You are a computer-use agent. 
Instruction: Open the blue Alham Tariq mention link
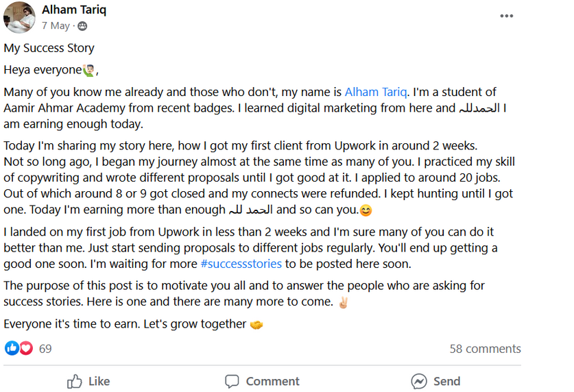pos(376,92)
